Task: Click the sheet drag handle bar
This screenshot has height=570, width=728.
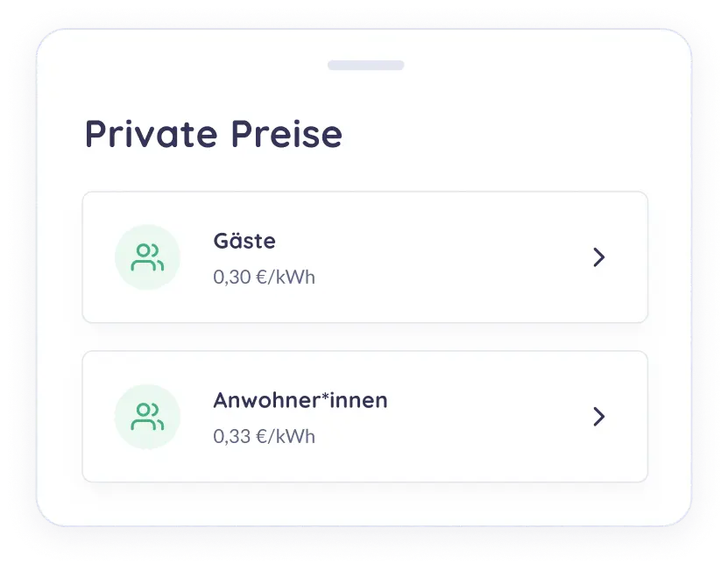Action: click(x=365, y=66)
